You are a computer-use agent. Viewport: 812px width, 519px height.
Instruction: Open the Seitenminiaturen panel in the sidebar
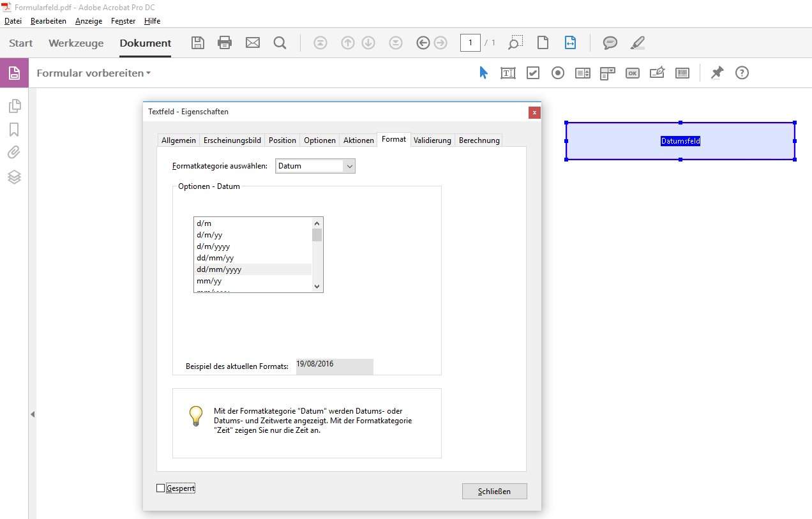(x=14, y=105)
